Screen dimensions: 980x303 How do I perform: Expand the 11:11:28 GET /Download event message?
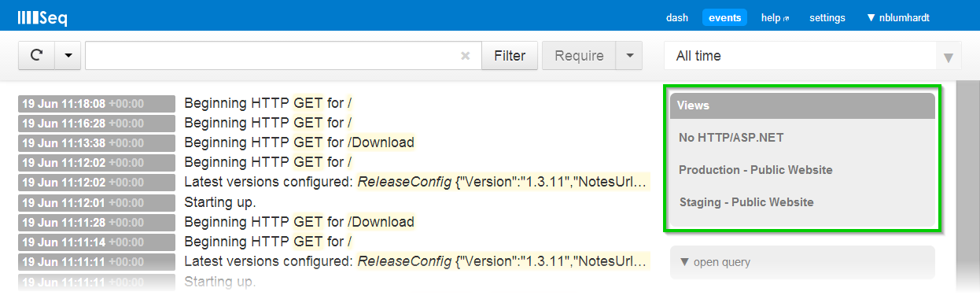(299, 222)
